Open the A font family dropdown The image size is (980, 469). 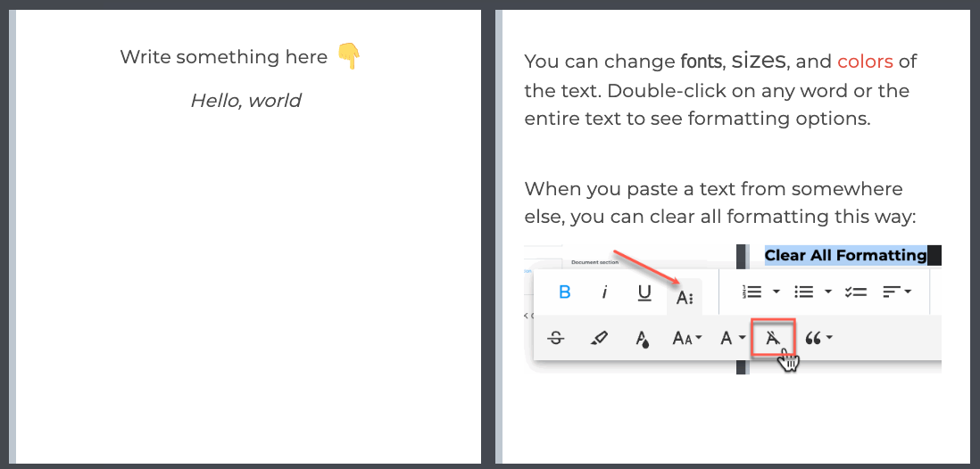733,339
